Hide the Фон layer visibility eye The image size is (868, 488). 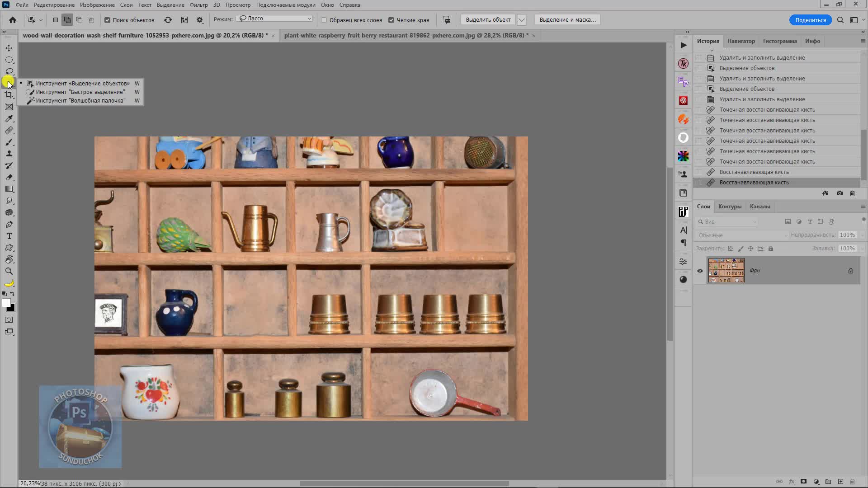[700, 271]
